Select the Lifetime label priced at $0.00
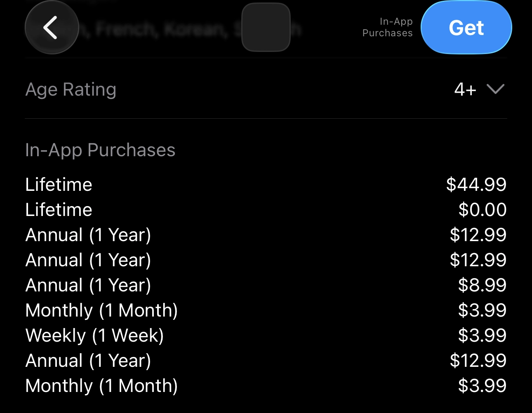 click(59, 210)
